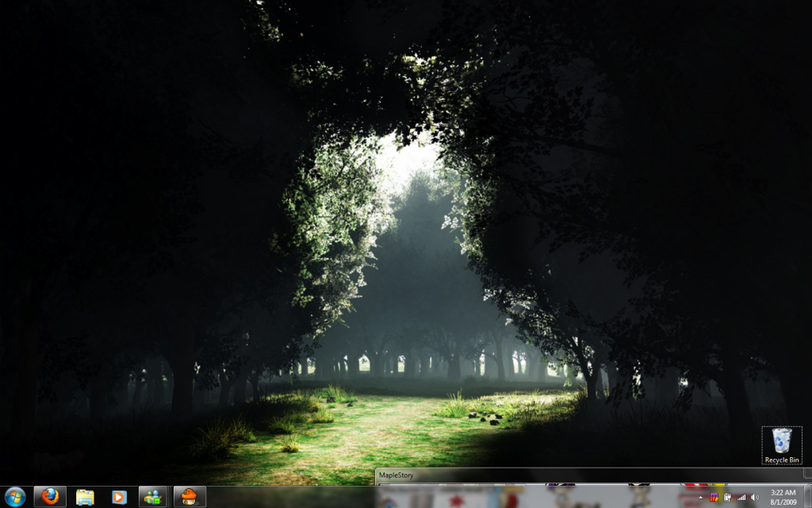Open the wireless network signal icon
The height and width of the screenshot is (508, 812).
pos(741,498)
